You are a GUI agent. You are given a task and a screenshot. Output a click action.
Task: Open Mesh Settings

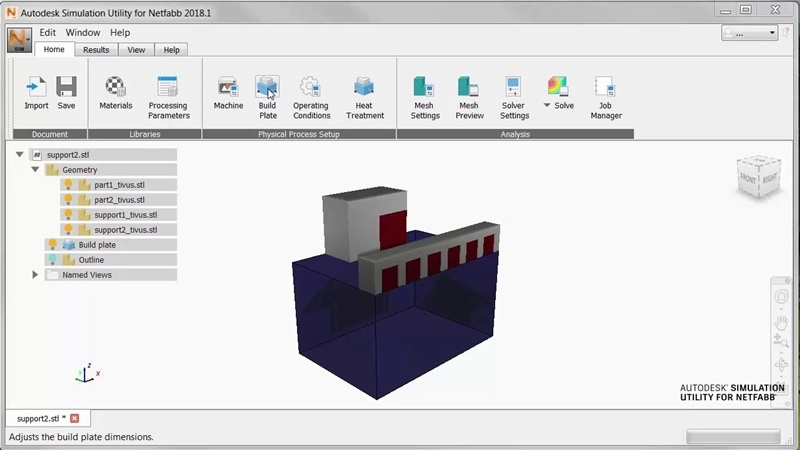pyautogui.click(x=424, y=97)
